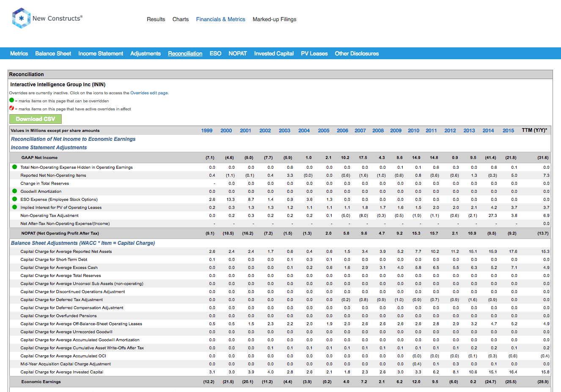561x392 pixels.
Task: Click Capital Charge for Overfunded Pensions label
Action: (58, 316)
